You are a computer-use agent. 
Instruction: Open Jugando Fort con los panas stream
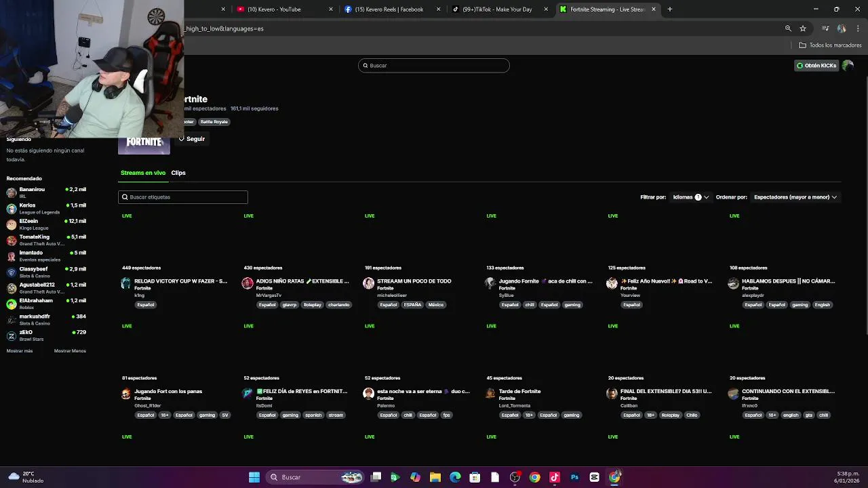[x=168, y=392]
